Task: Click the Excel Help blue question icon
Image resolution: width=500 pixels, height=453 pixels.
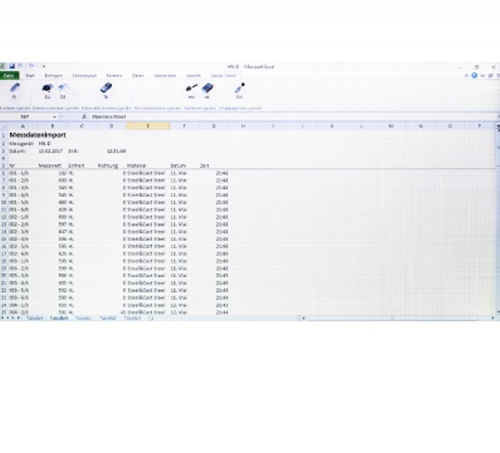Action: (474, 76)
